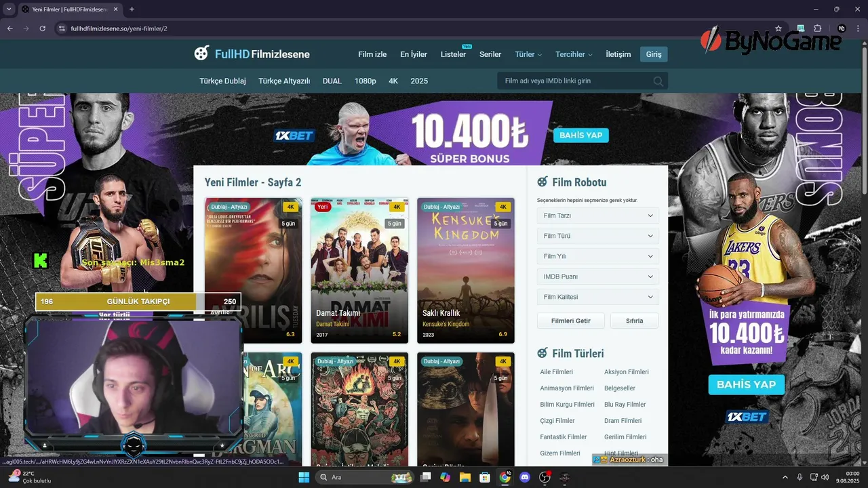868x488 pixels.
Task: Open the Belgeseller link
Action: [620, 388]
